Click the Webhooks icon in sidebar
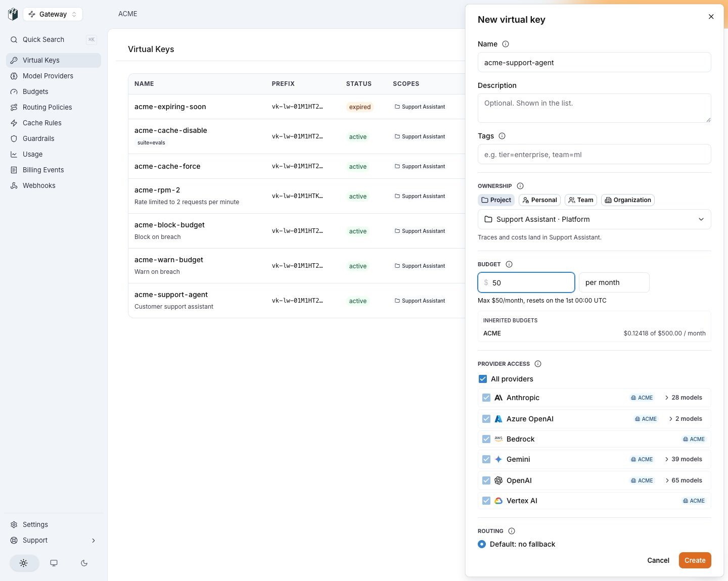Screen dimensions: 728x581 coord(14,185)
